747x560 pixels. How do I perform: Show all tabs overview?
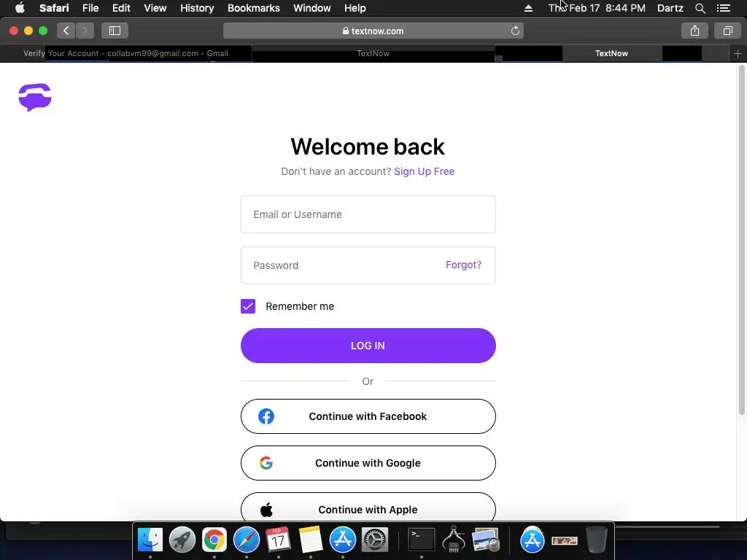(727, 31)
